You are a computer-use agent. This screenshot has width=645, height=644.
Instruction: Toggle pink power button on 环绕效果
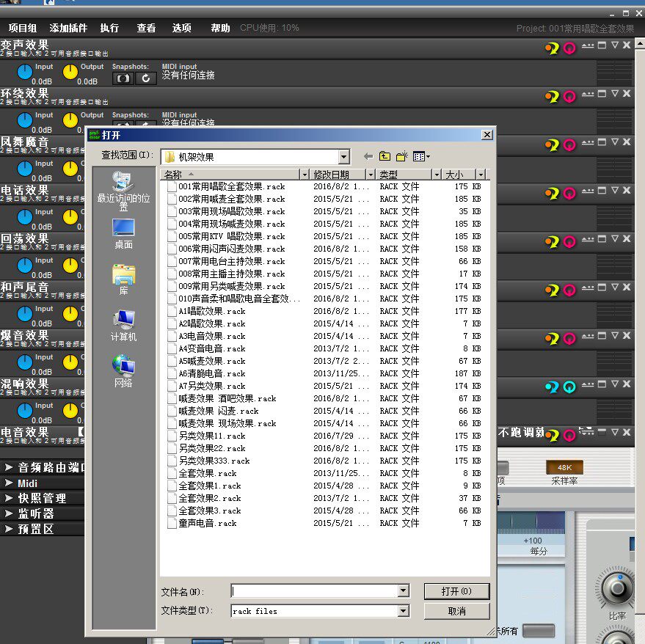[x=569, y=97]
